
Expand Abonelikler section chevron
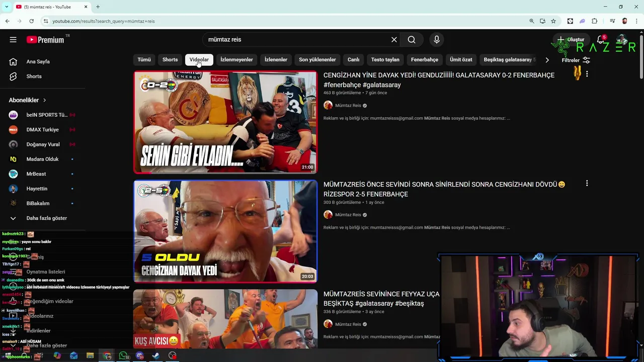click(x=44, y=100)
